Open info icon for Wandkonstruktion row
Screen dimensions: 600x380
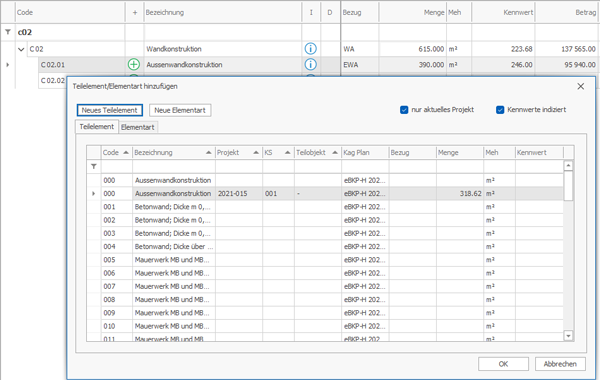tap(310, 49)
